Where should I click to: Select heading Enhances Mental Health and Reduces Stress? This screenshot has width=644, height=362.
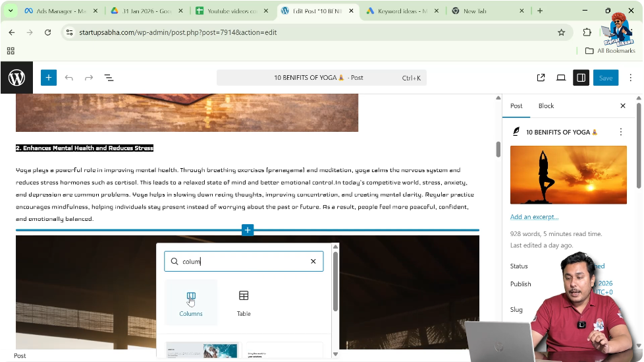84,148
